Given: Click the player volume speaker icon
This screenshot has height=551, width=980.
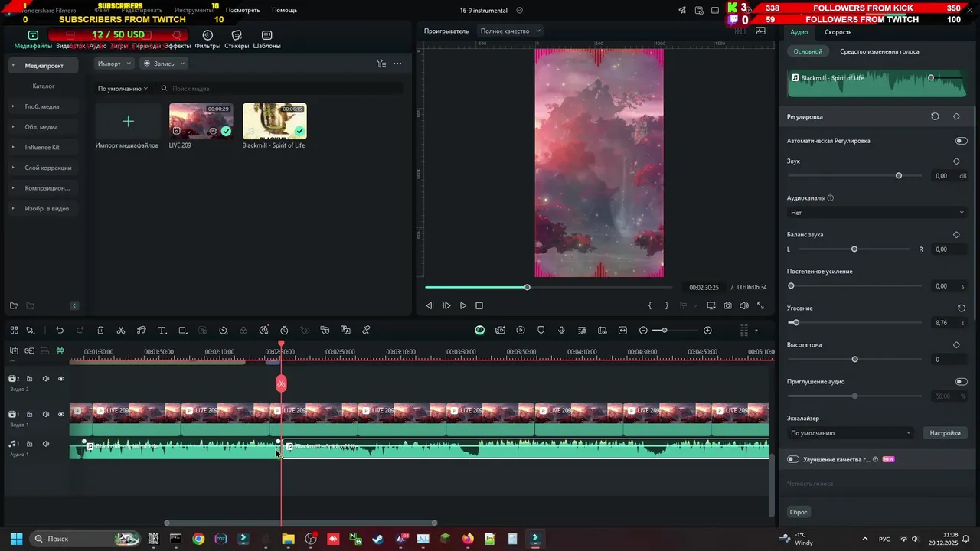Looking at the screenshot, I should point(743,305).
